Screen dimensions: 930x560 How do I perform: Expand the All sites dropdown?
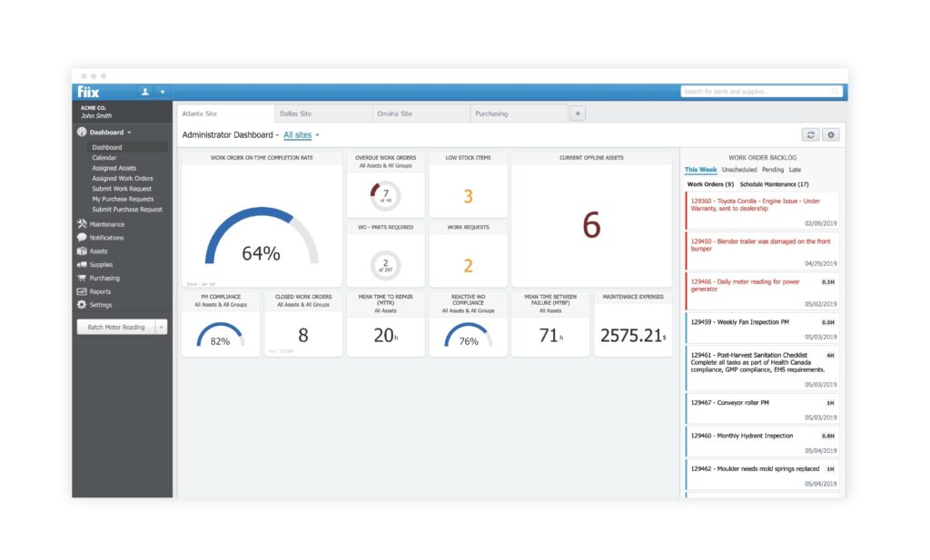(x=301, y=135)
